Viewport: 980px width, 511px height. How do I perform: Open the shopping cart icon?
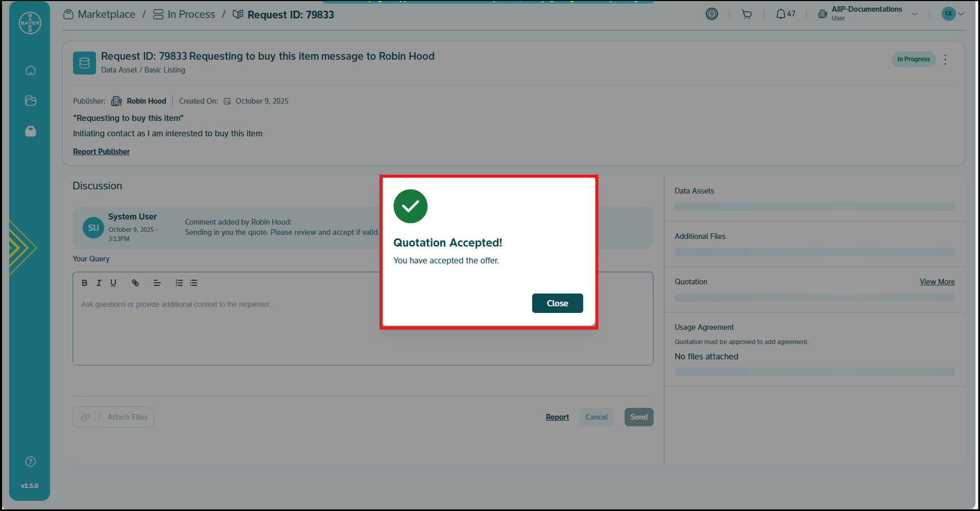pyautogui.click(x=747, y=14)
